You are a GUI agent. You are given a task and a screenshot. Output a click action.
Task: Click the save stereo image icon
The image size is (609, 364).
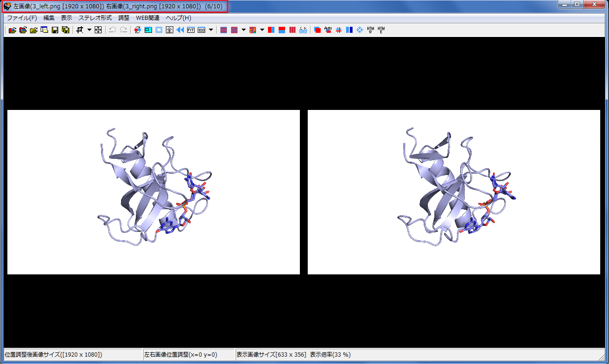tap(55, 30)
